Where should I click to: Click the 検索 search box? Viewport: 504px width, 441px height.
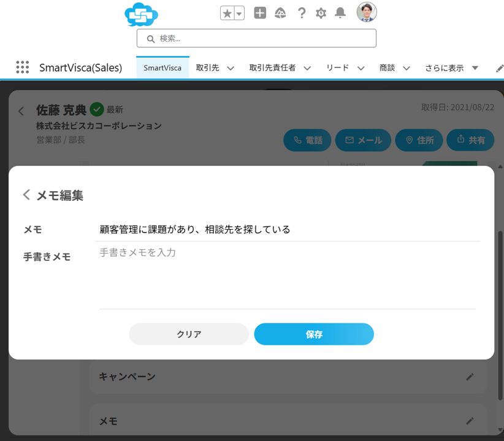coord(256,39)
